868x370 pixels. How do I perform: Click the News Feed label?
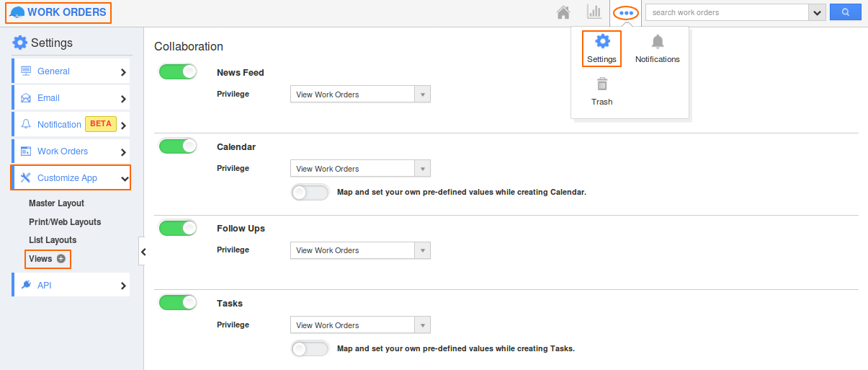click(x=241, y=72)
